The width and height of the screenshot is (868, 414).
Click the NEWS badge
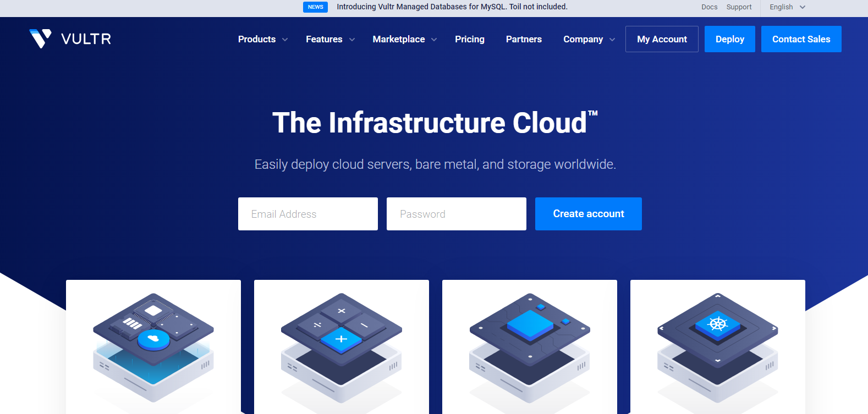[x=315, y=7]
